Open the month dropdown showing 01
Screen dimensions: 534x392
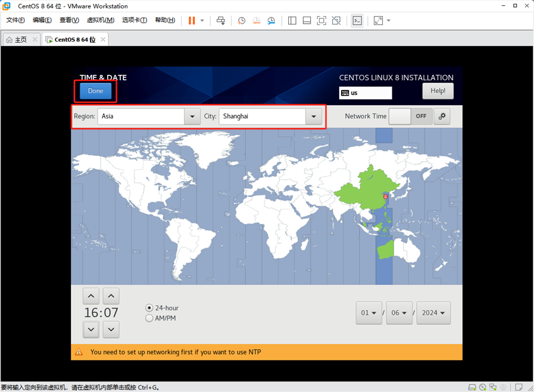point(369,313)
